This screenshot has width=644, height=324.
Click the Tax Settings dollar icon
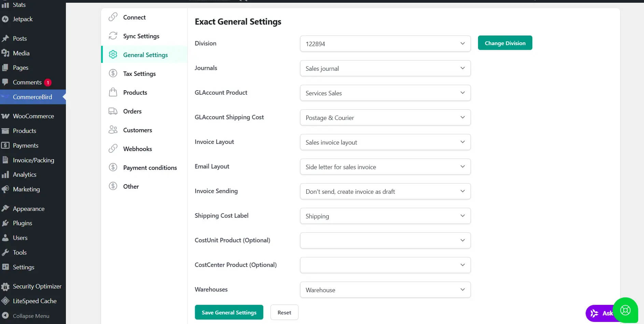pos(113,73)
